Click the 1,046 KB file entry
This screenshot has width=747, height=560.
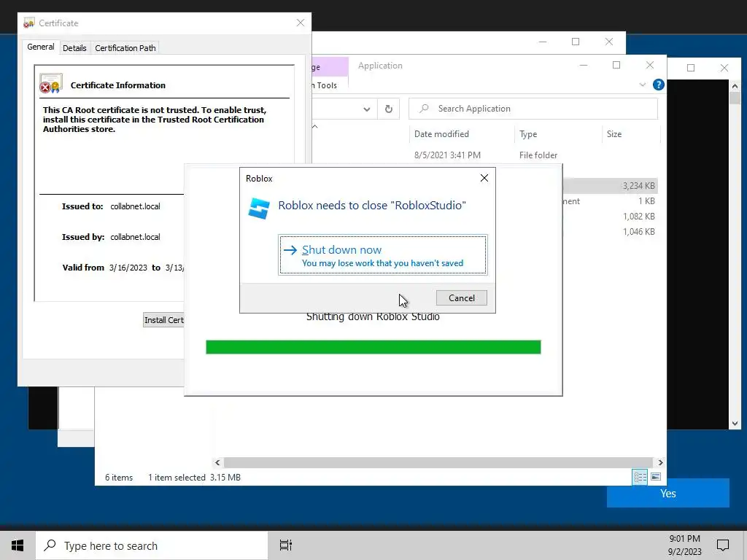639,231
